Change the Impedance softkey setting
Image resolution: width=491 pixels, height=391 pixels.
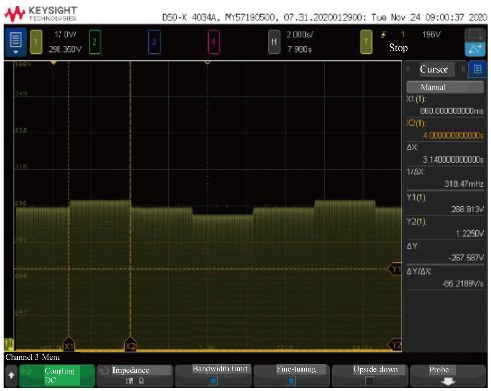pos(135,375)
